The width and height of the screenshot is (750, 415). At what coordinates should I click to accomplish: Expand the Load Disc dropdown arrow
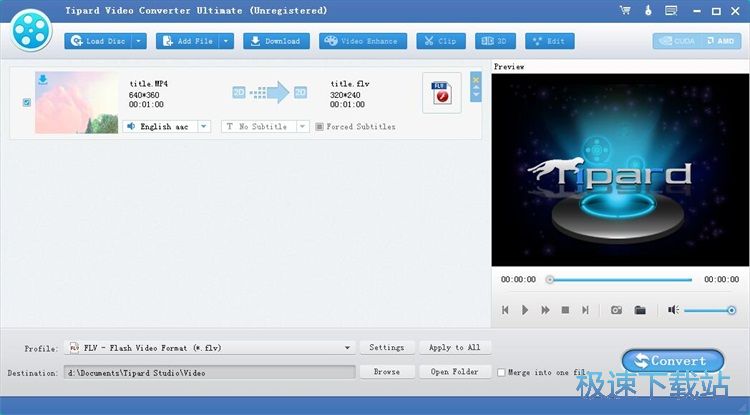coord(139,41)
